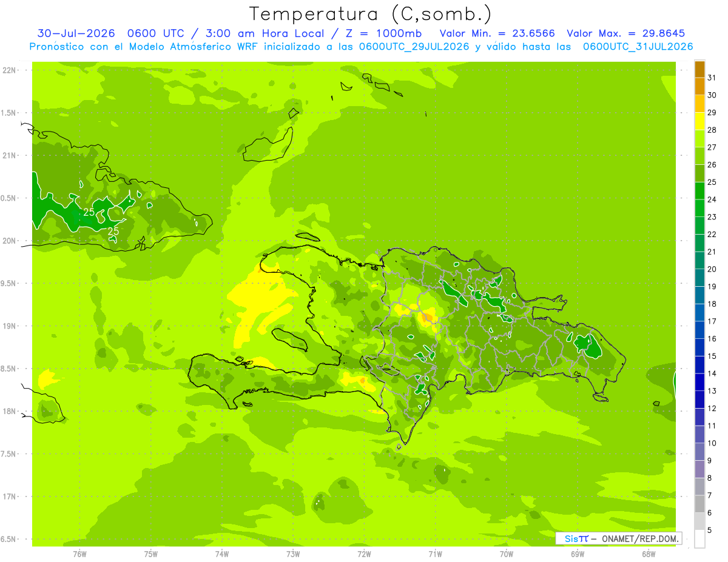The width and height of the screenshot is (728, 562).
Task: Click the legend value "14"
Action: [712, 373]
